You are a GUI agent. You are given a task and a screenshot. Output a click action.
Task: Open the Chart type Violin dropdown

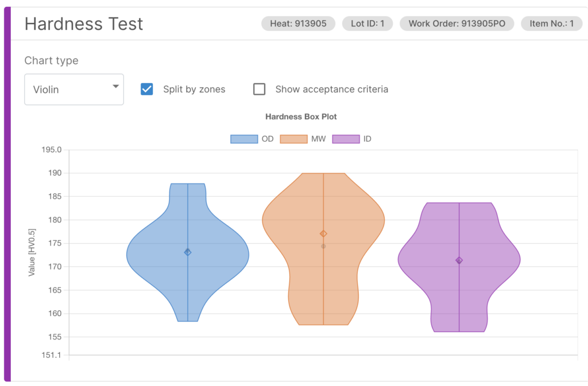pos(74,89)
